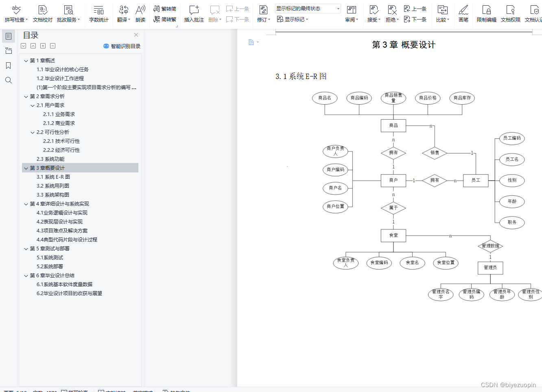Select outline entry 3.3 系统架构图
Screen dimensions: 542x392
click(53, 195)
